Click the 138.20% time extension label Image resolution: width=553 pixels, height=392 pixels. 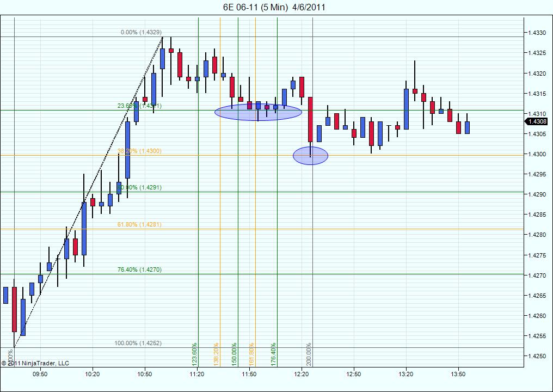[216, 354]
